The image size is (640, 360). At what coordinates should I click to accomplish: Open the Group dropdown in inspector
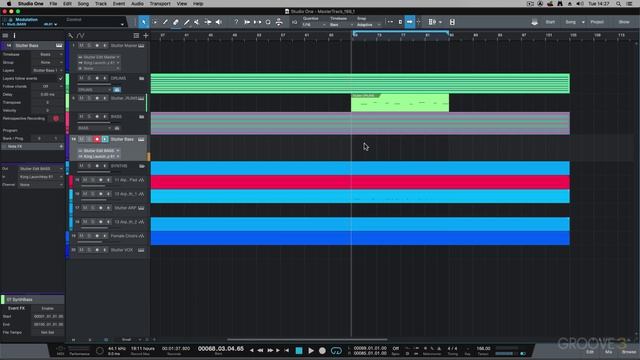tap(48, 62)
